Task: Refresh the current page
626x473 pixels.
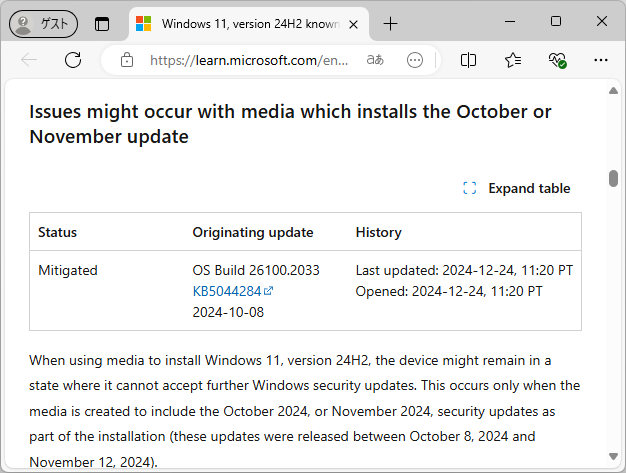Action: (73, 60)
